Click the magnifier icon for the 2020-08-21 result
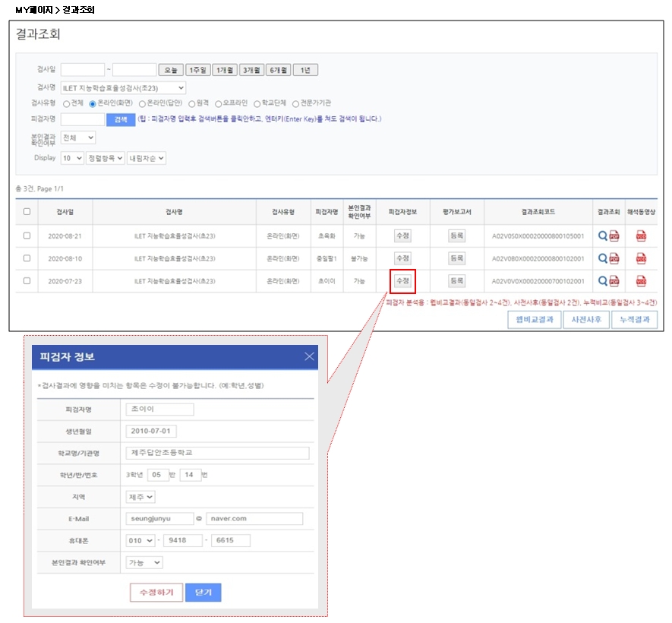The height and width of the screenshot is (623, 672). coord(603,236)
